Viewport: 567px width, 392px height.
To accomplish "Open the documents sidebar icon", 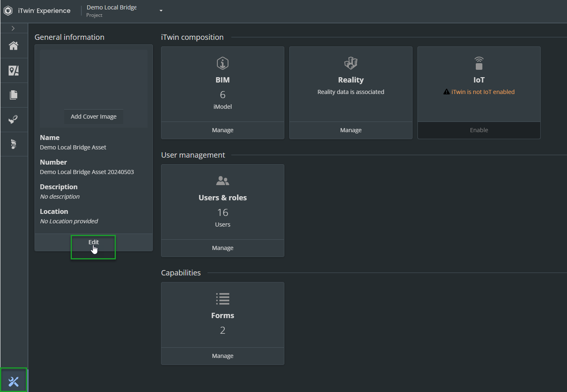I will [x=14, y=95].
